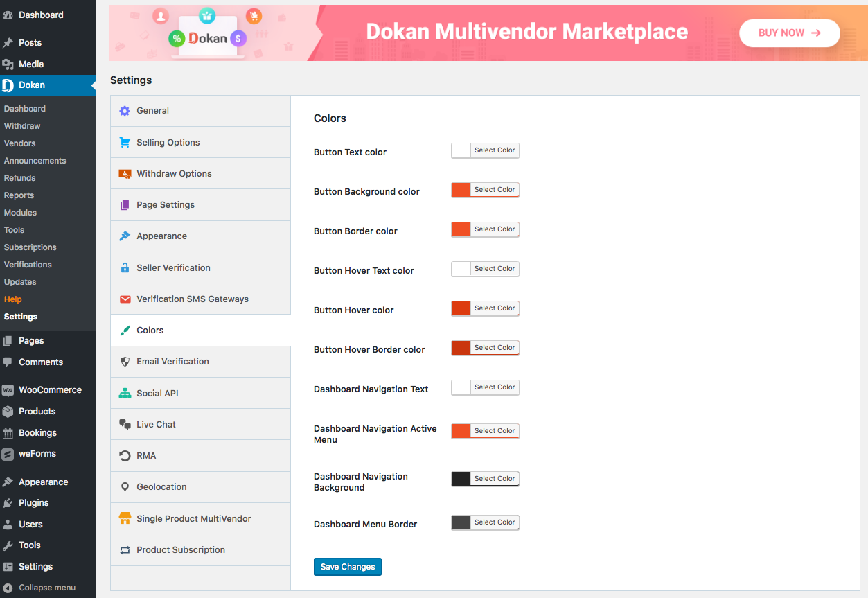Open the Posts admin menu
Viewport: 868px width, 598px height.
(48, 43)
